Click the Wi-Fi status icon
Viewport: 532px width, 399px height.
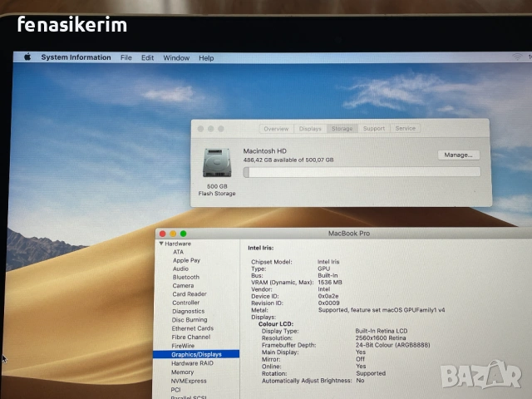tap(517, 57)
